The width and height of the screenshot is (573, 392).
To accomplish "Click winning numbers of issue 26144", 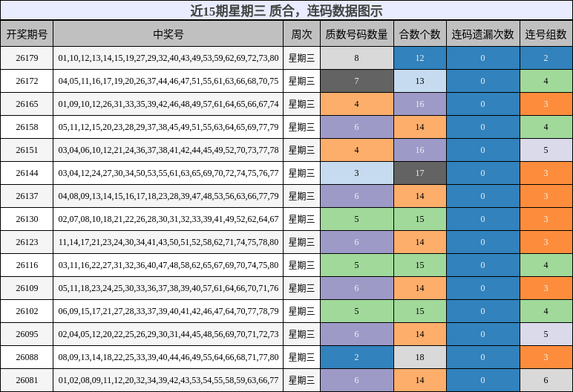I will tap(168, 173).
